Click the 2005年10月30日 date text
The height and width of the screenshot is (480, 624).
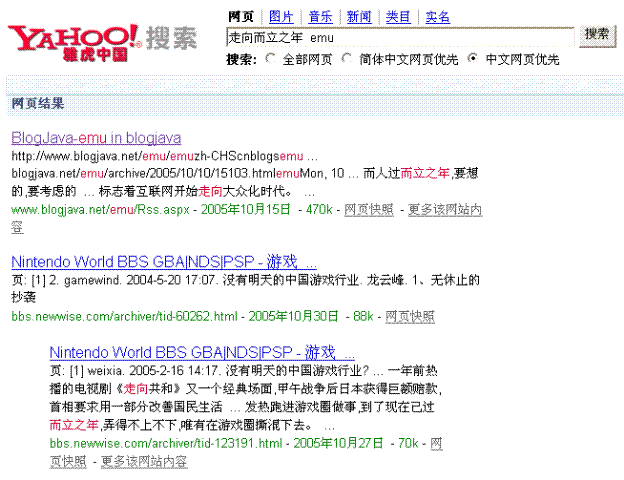point(293,316)
